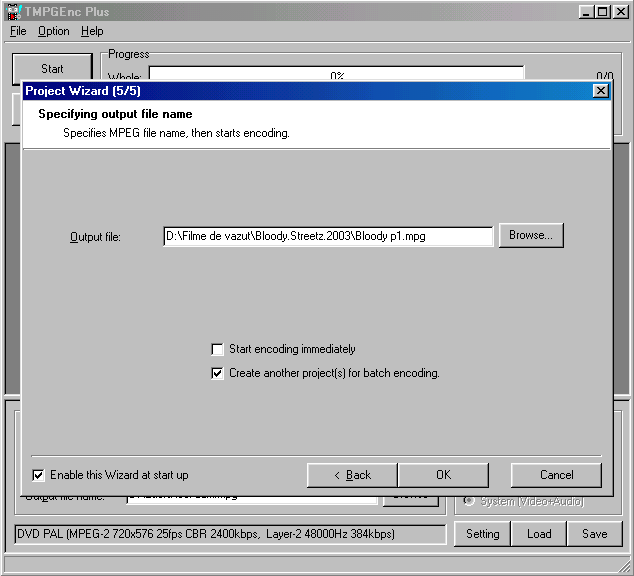Open the Setting button in main window

point(482,534)
